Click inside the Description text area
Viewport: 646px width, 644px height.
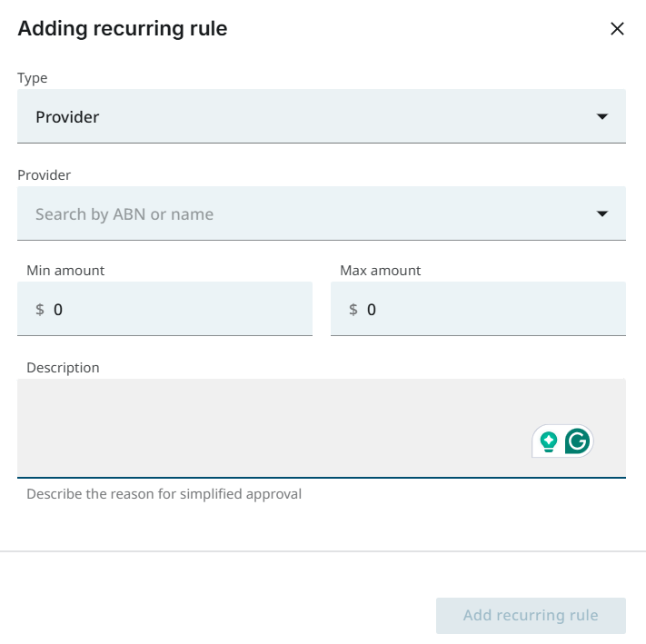point(273,427)
